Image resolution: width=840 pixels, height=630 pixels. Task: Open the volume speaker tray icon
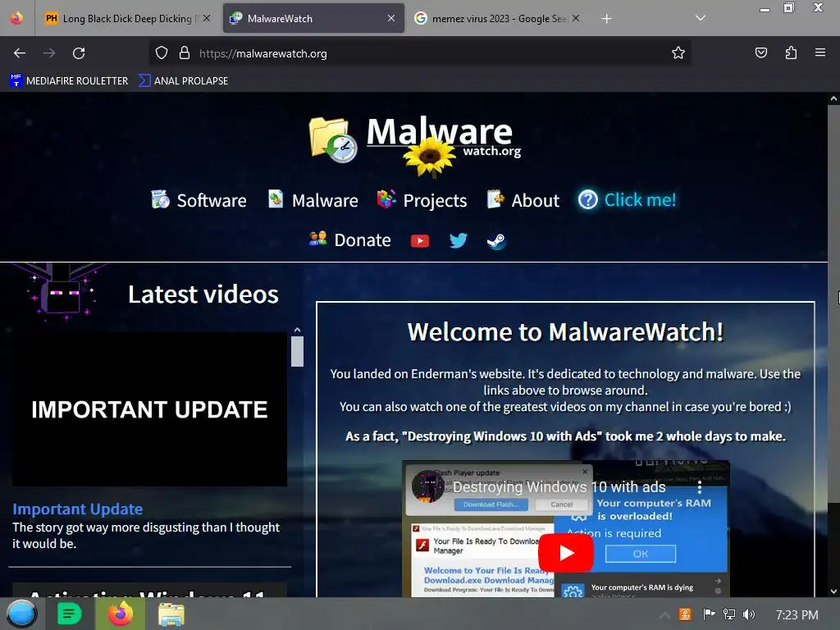coord(749,614)
